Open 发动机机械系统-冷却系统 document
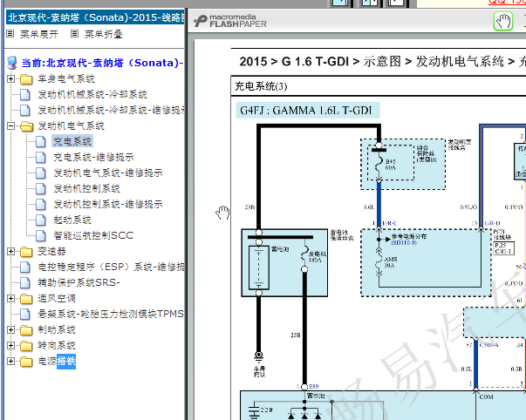526x420 pixels. click(x=92, y=94)
